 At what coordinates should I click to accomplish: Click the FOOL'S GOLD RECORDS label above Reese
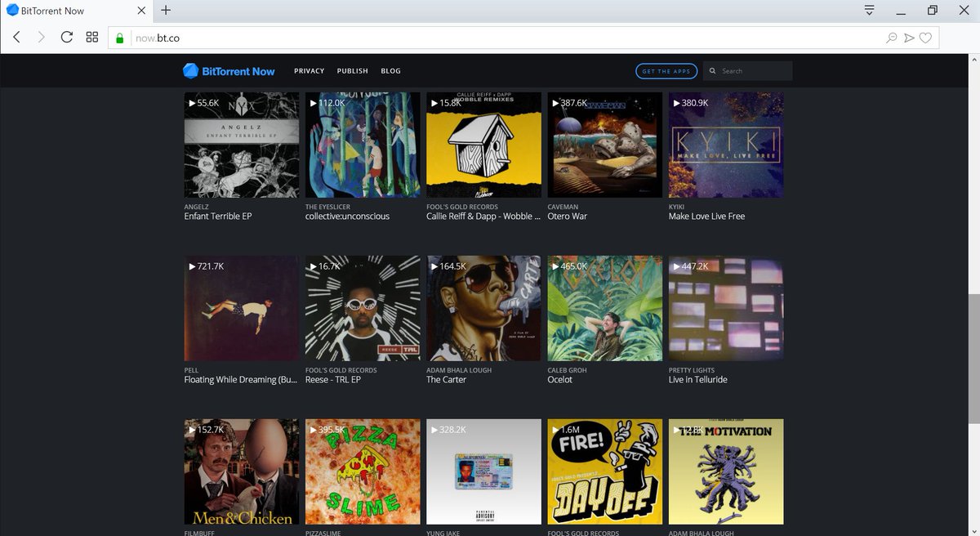pos(341,370)
